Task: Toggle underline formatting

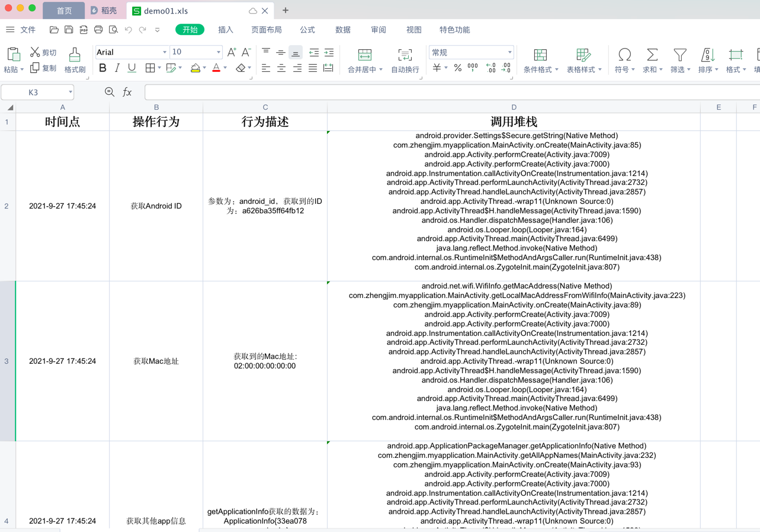Action: coord(132,68)
